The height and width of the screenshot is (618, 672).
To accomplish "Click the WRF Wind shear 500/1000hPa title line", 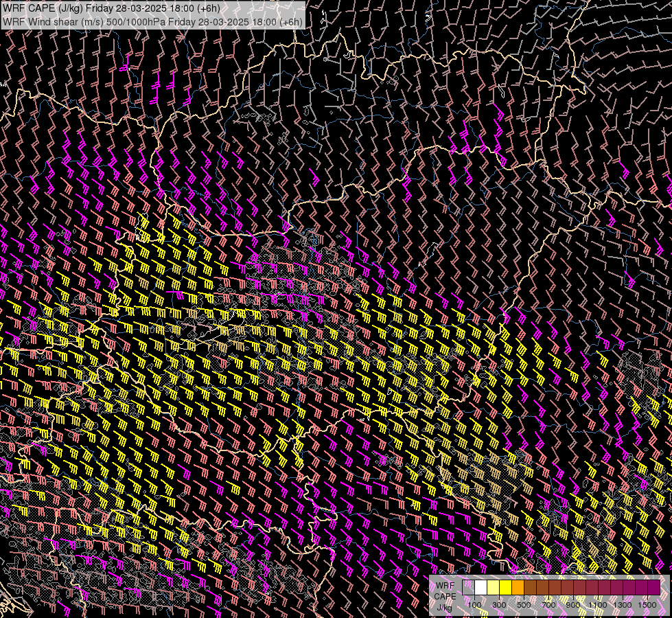I will [x=152, y=22].
